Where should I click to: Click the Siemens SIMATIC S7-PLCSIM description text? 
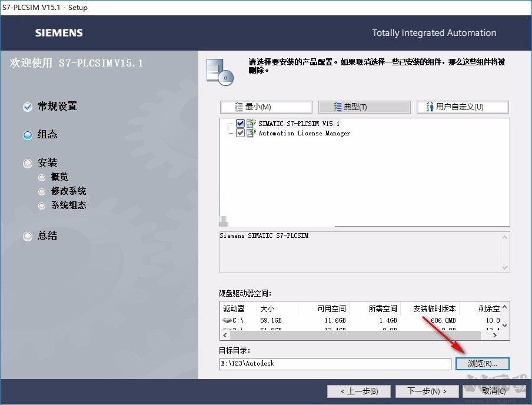point(264,235)
